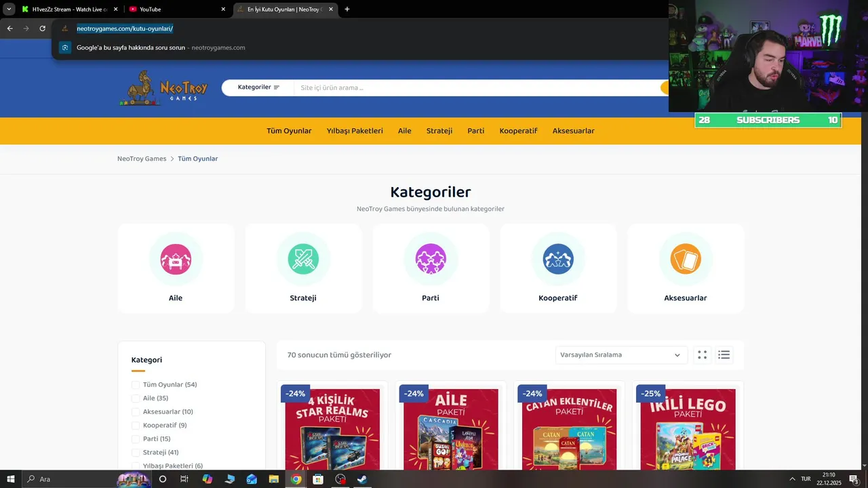Click Chrome icon on taskbar
The height and width of the screenshot is (488, 868).
pos(296,479)
